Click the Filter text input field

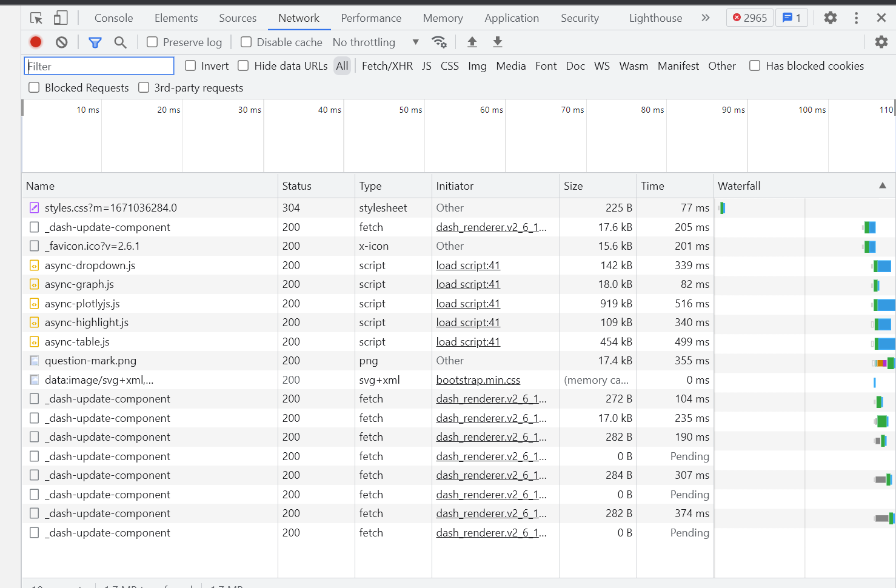tap(99, 66)
